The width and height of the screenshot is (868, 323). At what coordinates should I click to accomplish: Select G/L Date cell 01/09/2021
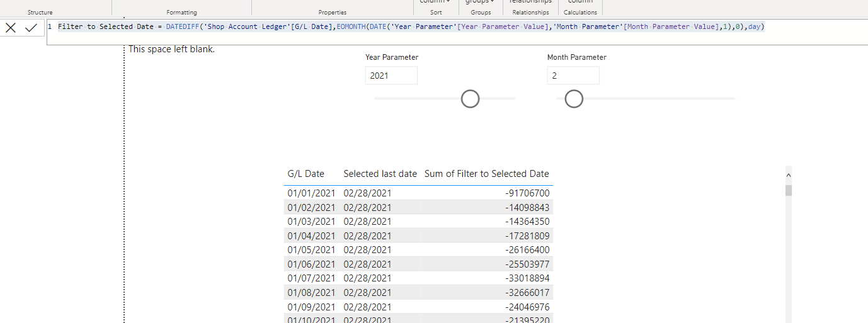(312, 307)
